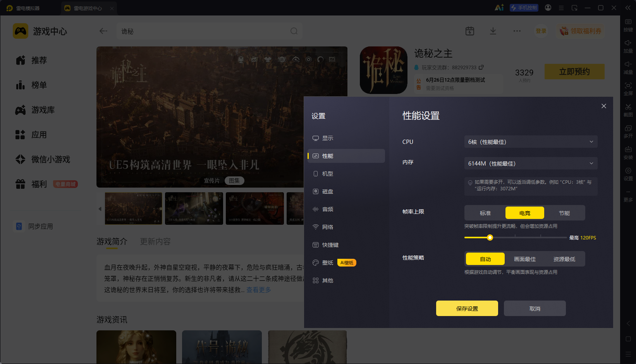Click the frame rate limit slider handle
Screen dimensions: 636x364
(x=490, y=238)
